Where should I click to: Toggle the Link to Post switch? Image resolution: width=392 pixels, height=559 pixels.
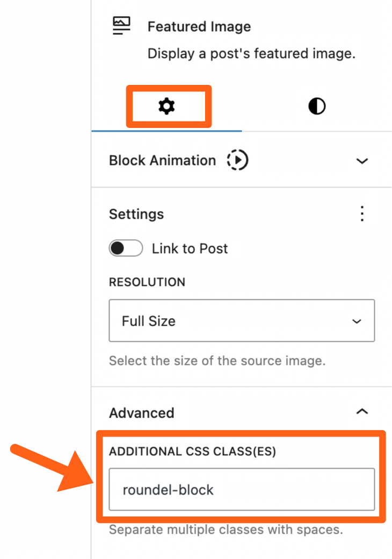[126, 248]
